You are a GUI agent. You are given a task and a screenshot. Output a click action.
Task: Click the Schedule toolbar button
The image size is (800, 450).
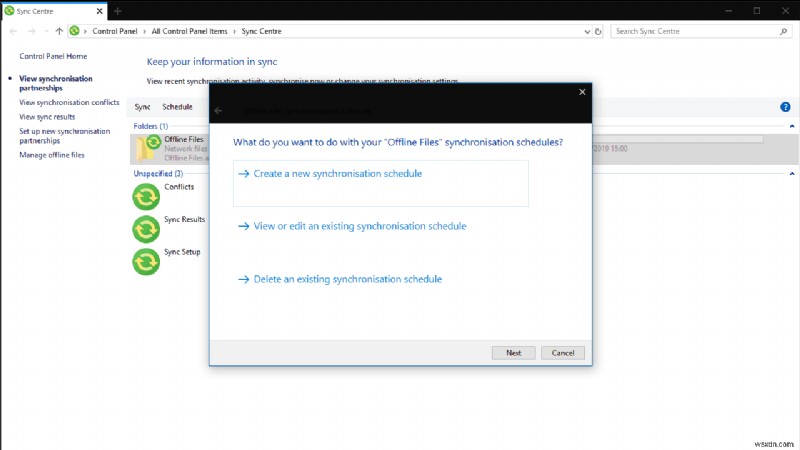177,107
